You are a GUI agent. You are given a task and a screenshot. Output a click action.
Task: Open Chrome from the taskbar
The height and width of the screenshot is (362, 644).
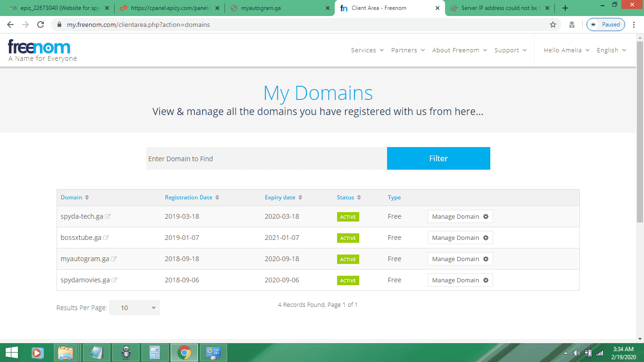(x=184, y=352)
